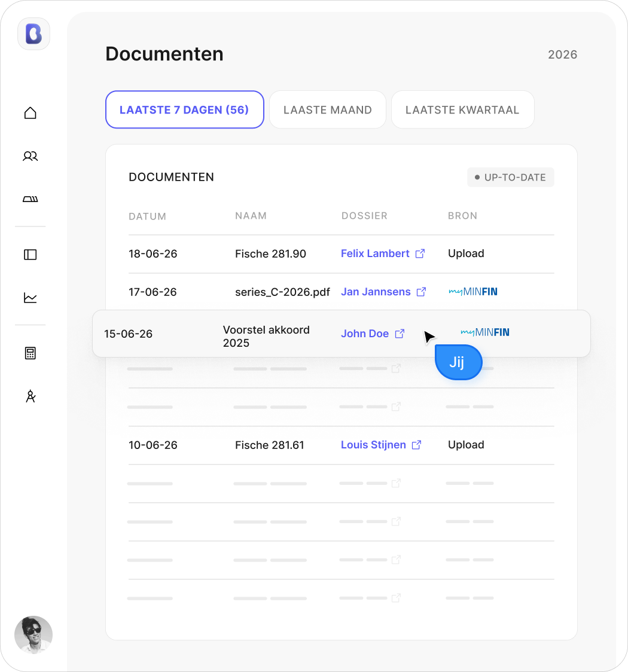The height and width of the screenshot is (672, 628).
Task: Select the Laatste 7 dagen (56) tab
Action: click(x=184, y=110)
